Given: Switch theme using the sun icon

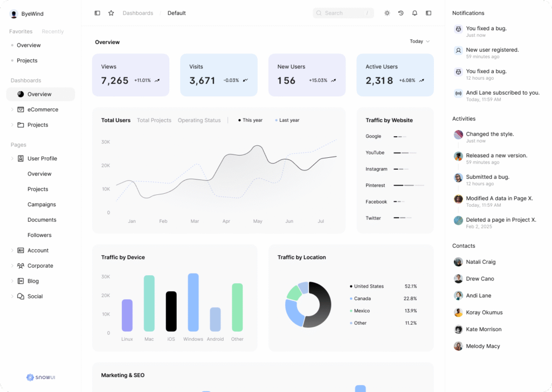Looking at the screenshot, I should click(387, 13).
